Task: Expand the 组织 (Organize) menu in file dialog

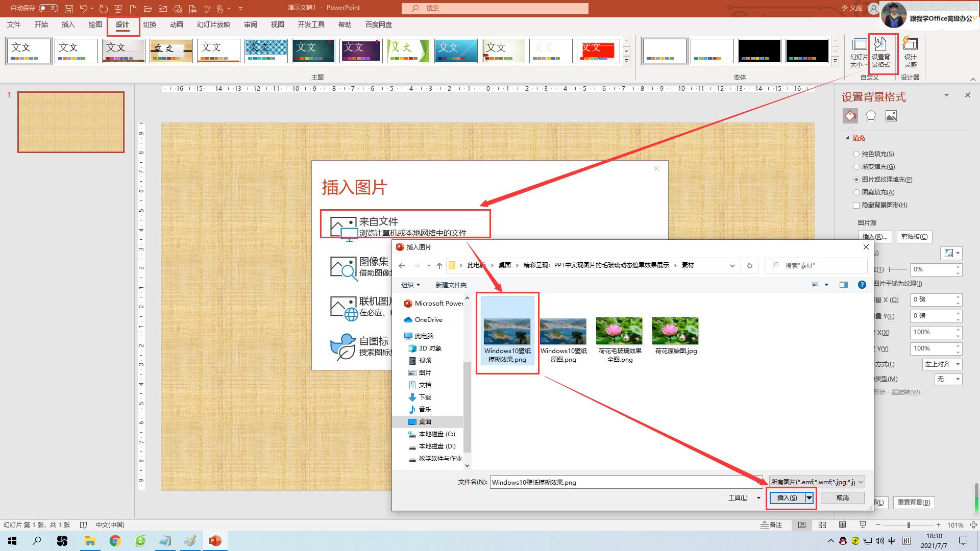Action: (x=410, y=285)
